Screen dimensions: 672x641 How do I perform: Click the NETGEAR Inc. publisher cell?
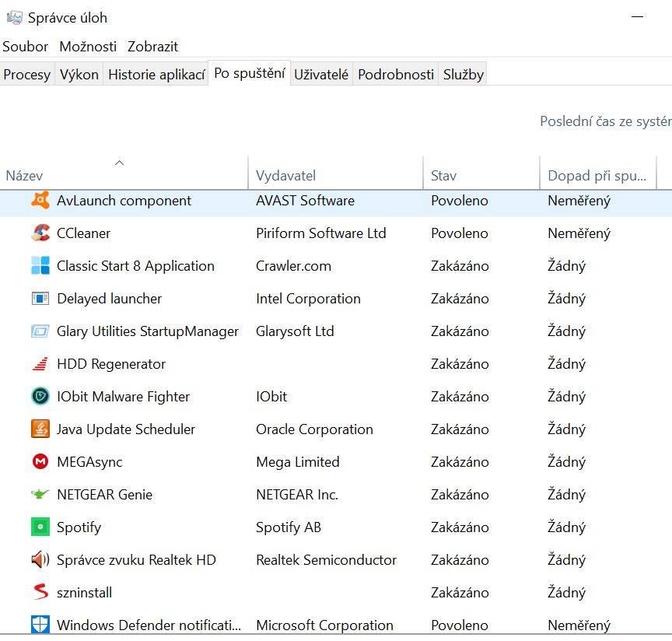[297, 494]
